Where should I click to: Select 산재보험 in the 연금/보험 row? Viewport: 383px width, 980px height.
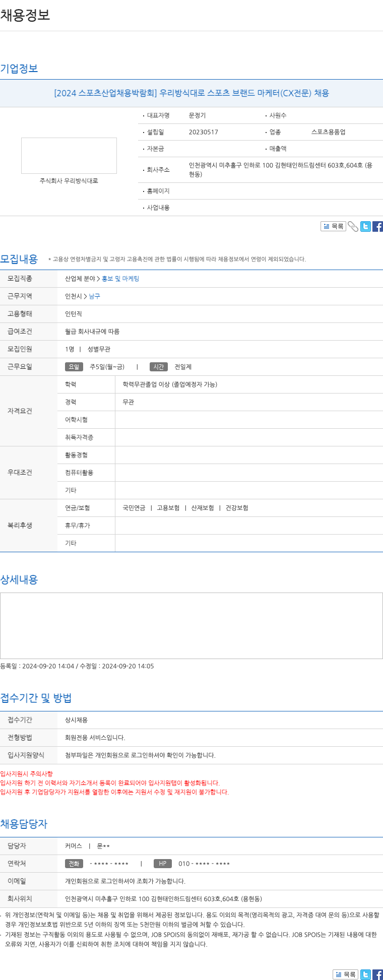pos(203,508)
